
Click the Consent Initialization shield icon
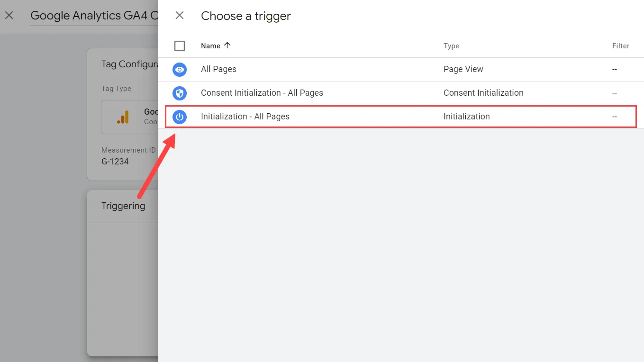(x=180, y=93)
